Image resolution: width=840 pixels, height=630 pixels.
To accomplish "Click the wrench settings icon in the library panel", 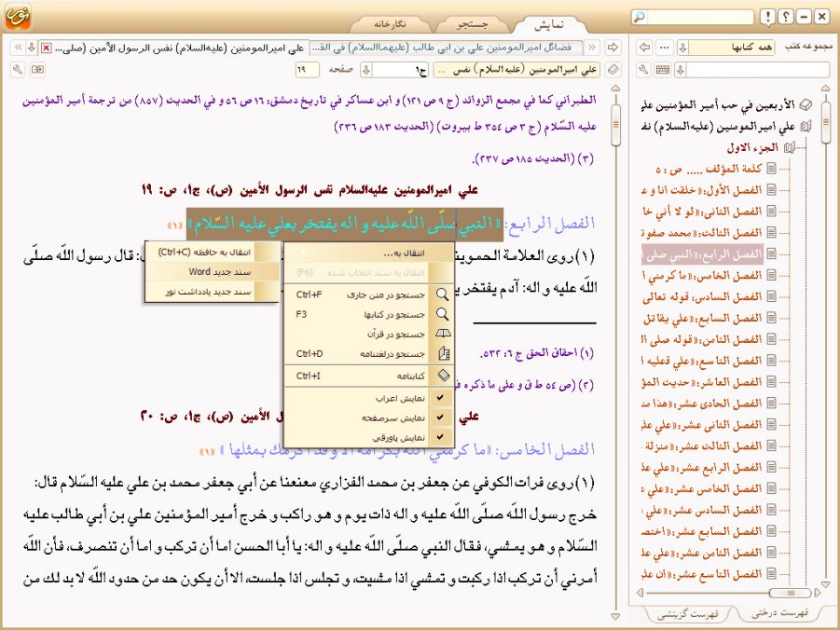I will 644,70.
